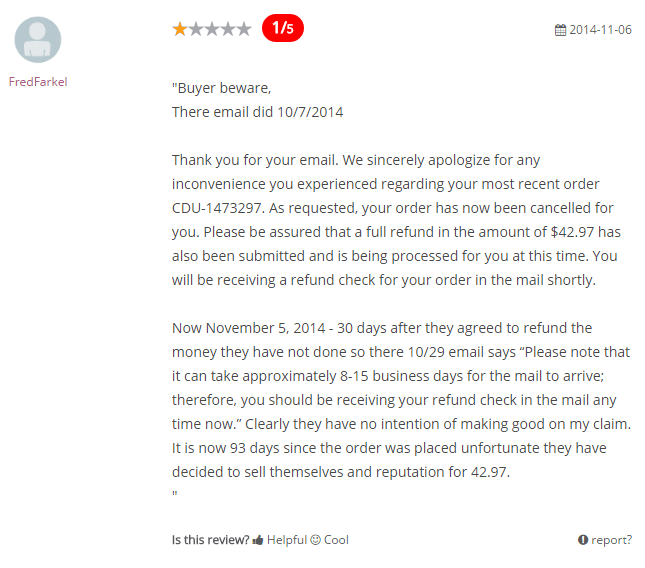Click the calendar icon beside the date
Viewport: 645px width, 568px height.
click(560, 30)
